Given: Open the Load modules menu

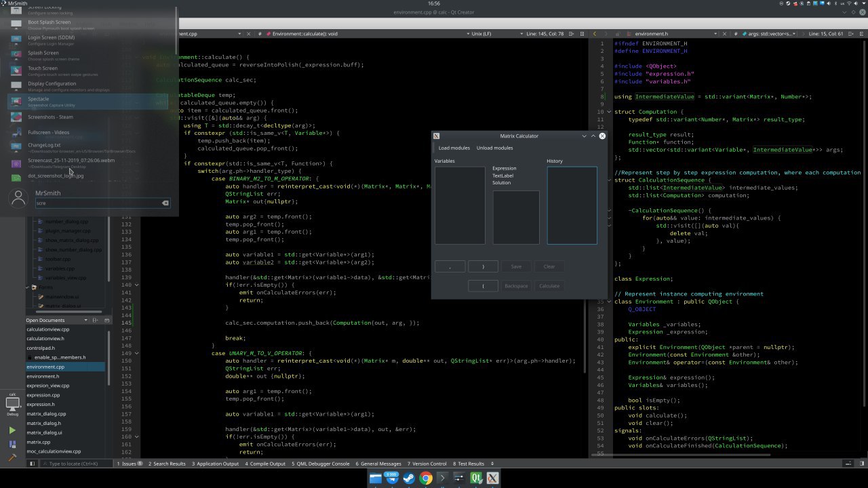Looking at the screenshot, I should pos(454,148).
